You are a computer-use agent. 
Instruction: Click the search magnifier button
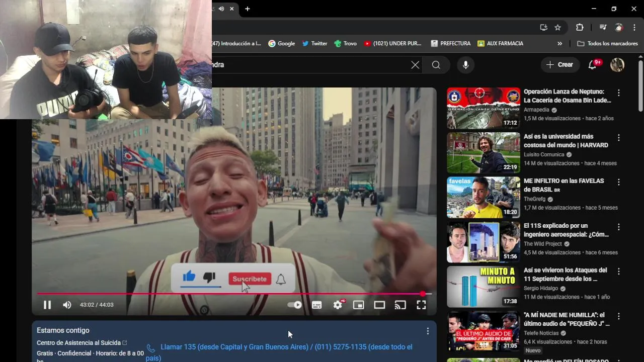click(x=436, y=65)
